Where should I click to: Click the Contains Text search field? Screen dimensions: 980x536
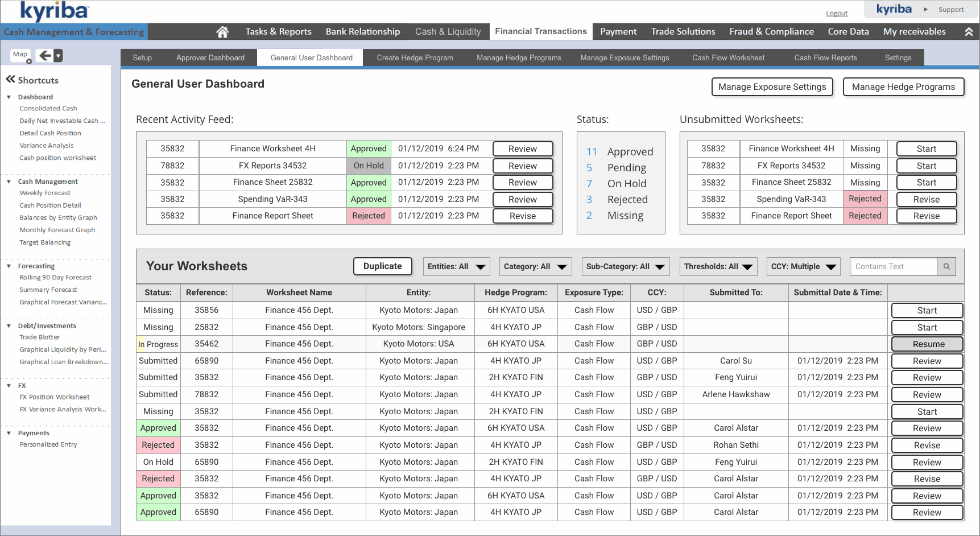click(x=894, y=266)
